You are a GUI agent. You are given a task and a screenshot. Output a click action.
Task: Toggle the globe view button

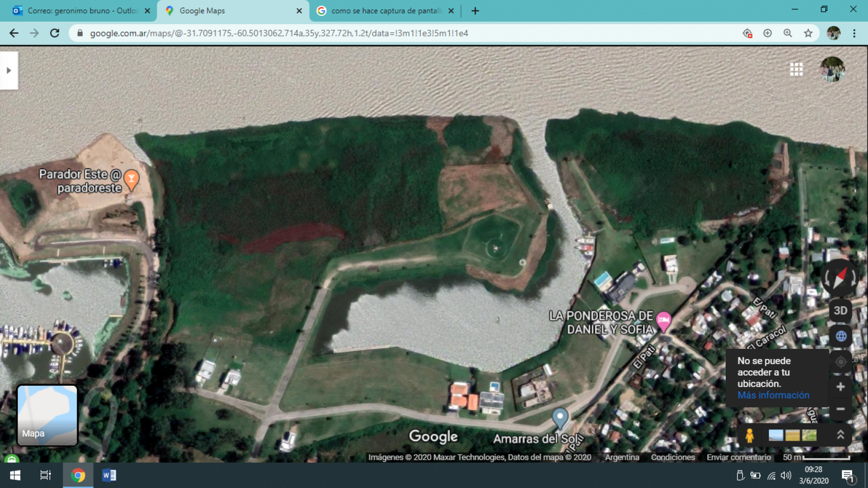click(841, 336)
